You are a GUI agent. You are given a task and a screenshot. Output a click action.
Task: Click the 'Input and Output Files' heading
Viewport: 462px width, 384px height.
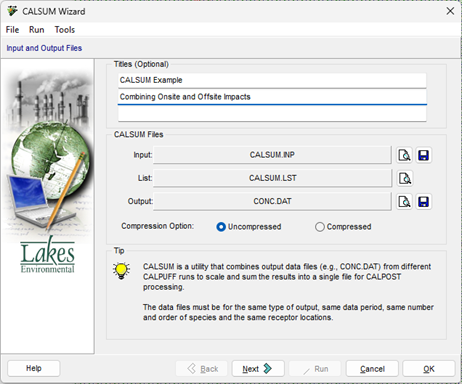point(44,48)
